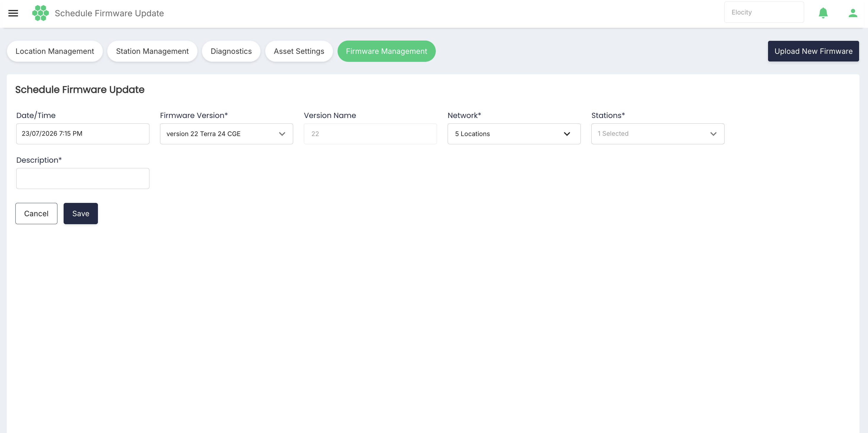Click the Description* field label
The image size is (868, 433).
pos(39,160)
